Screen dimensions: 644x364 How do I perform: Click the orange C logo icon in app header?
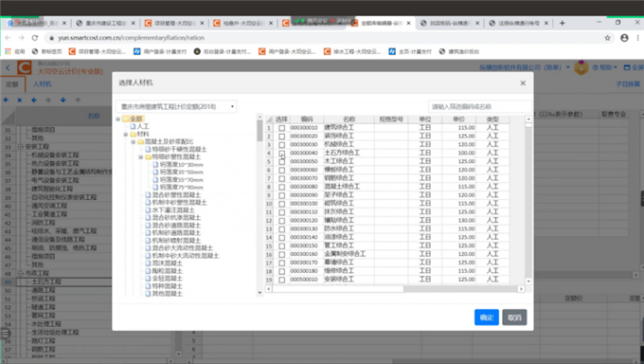25,67
